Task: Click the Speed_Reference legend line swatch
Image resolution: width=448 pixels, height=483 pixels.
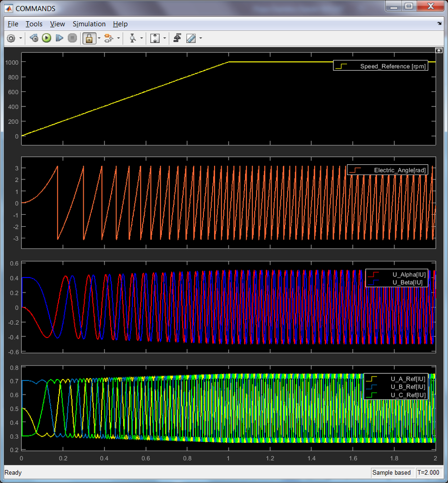Action: point(341,66)
